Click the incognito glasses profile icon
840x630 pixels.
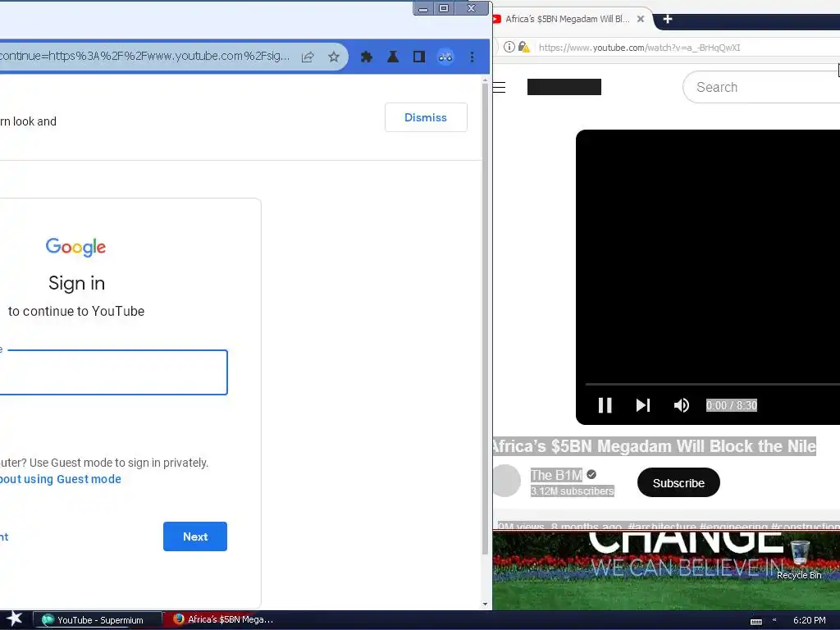(x=445, y=57)
